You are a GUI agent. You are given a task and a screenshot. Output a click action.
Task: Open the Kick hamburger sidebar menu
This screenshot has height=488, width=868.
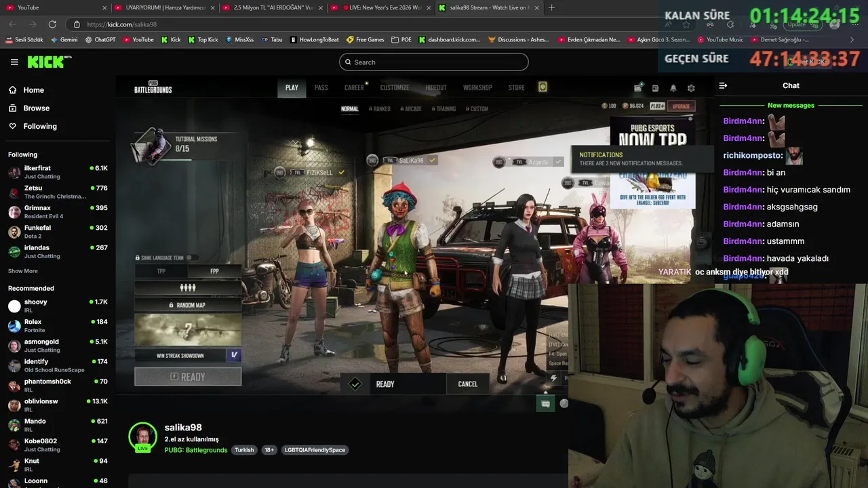coord(14,62)
